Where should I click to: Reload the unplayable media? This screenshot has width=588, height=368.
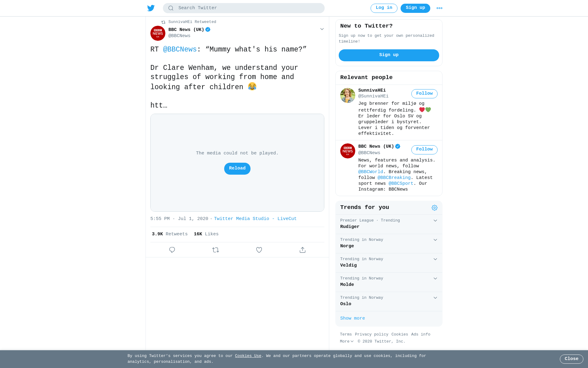[237, 169]
